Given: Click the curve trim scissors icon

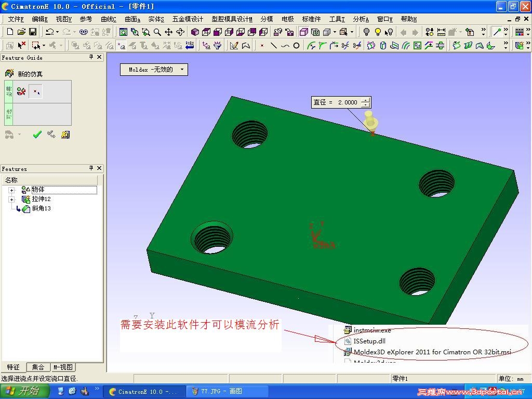Looking at the screenshot, I should [345, 45].
